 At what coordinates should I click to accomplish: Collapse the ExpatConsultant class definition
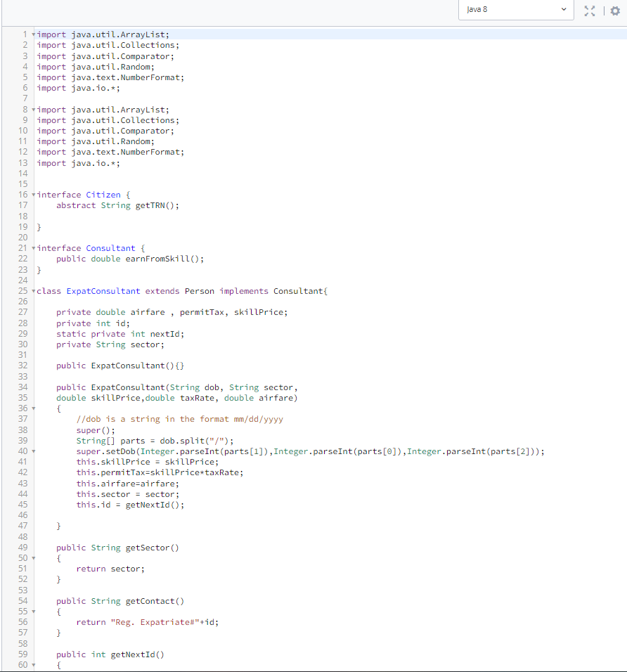[x=32, y=290]
